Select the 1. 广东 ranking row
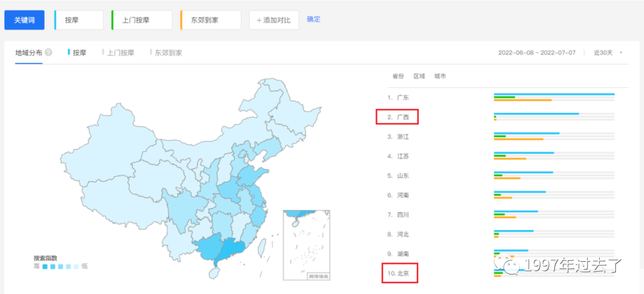Screen dimensions: 644x294 501,98
